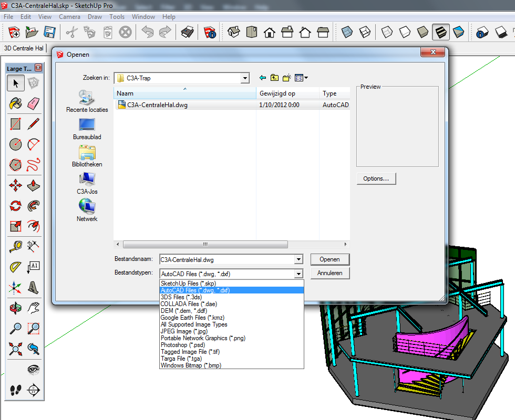Pick the Pan hand tool

(x=33, y=308)
